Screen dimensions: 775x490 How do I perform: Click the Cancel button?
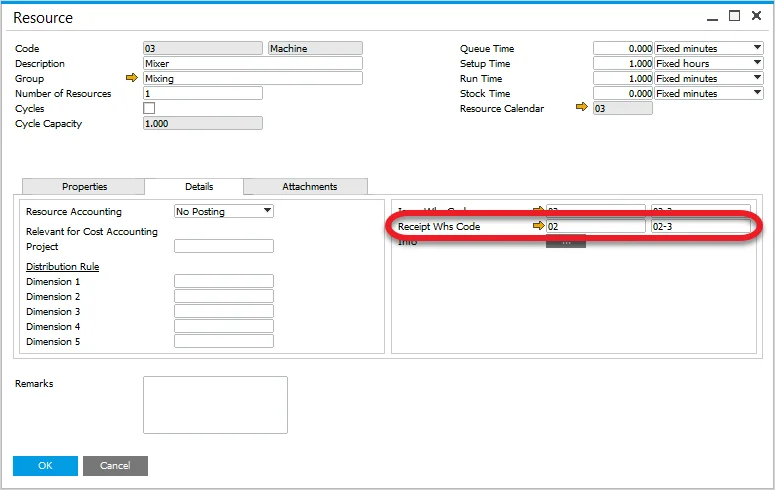pos(115,465)
